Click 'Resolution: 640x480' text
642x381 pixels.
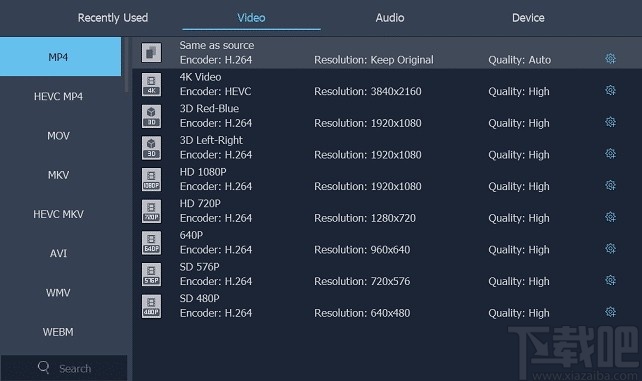point(362,313)
